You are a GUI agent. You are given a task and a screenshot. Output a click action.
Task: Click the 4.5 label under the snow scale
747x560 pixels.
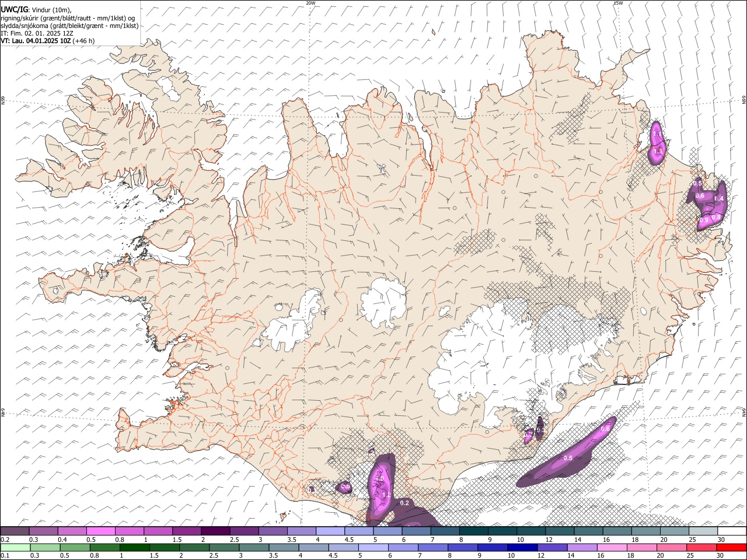click(x=348, y=540)
